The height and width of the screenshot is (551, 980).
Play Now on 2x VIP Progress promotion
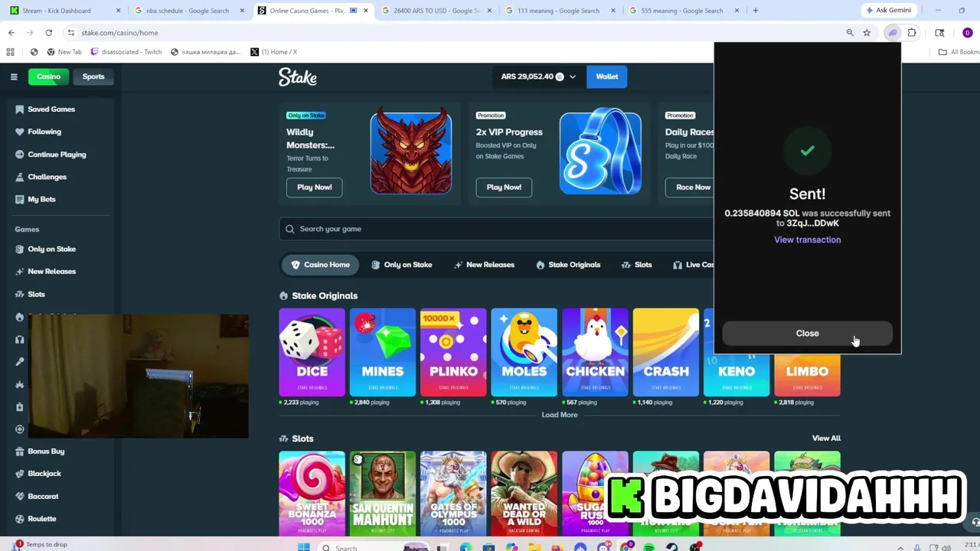tap(504, 187)
